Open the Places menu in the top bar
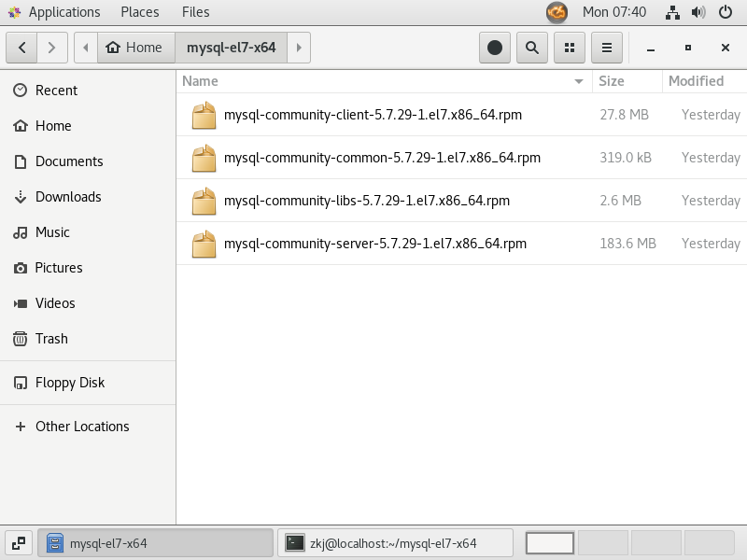This screenshot has width=747, height=560. click(139, 12)
